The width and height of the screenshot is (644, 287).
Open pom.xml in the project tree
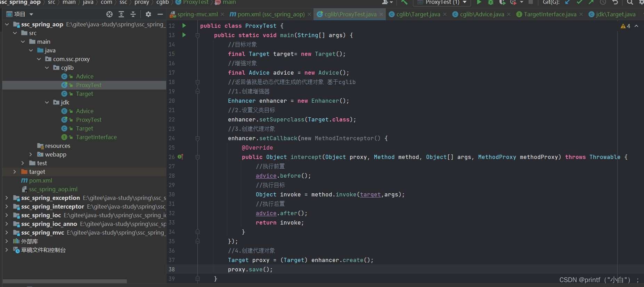pyautogui.click(x=37, y=180)
